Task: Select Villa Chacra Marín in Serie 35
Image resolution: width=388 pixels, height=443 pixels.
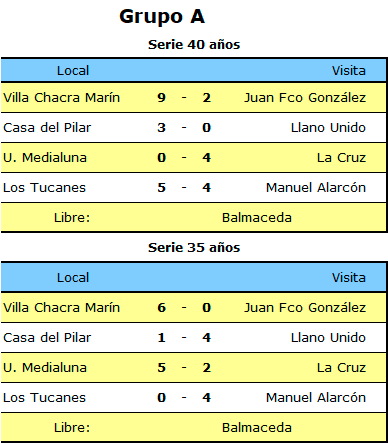Action: [62, 308]
